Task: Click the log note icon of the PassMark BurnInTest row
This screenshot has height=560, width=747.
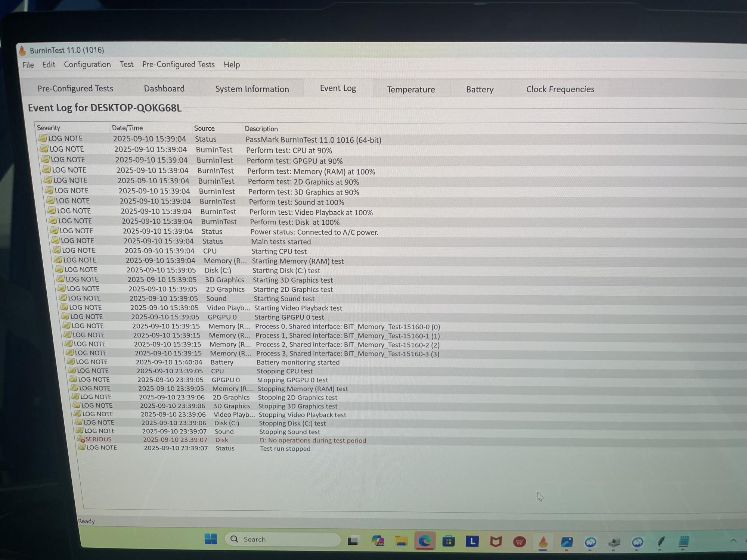Action: coord(43,138)
